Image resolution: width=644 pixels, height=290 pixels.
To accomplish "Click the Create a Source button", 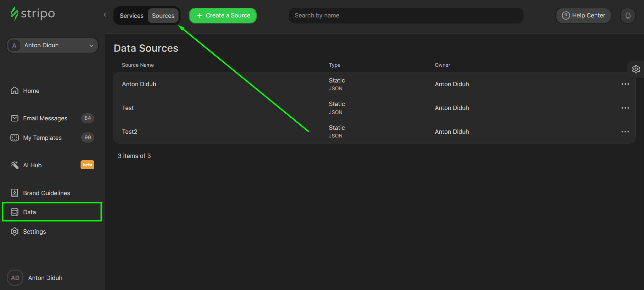I will pos(223,16).
